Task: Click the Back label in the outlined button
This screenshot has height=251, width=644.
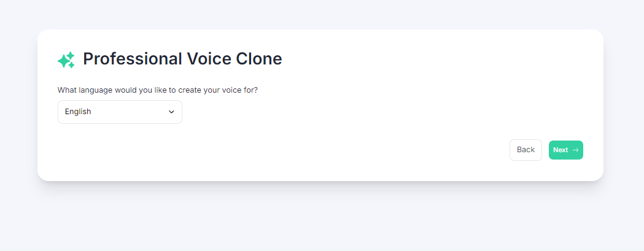Action: point(526,150)
